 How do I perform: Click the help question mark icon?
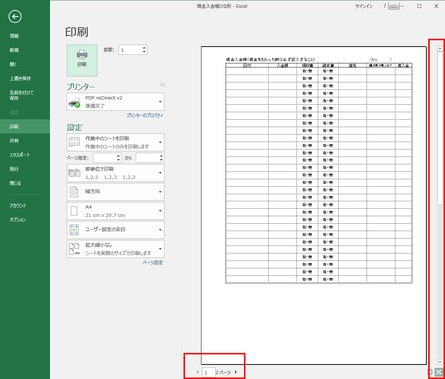(x=384, y=6)
